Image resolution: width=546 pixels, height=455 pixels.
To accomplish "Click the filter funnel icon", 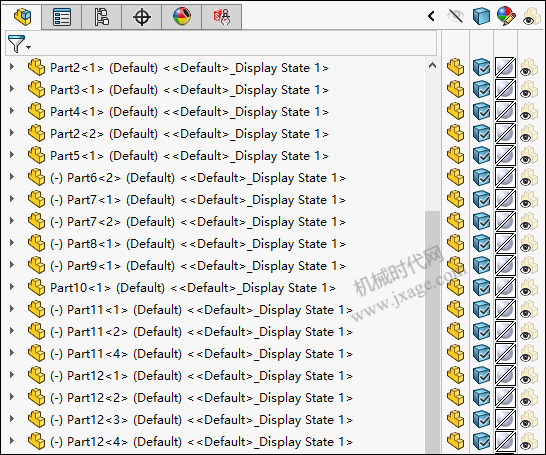I will coord(18,44).
